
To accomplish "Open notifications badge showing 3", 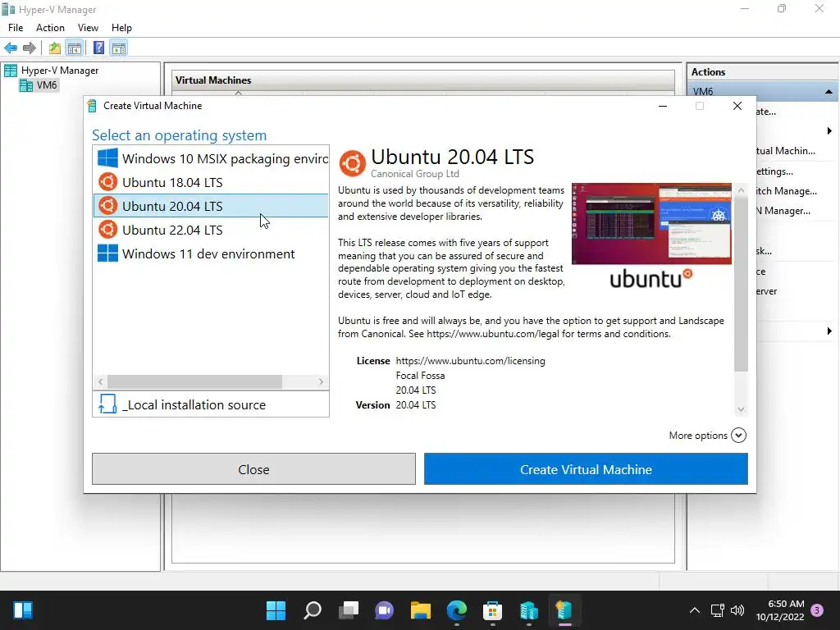I will [817, 610].
